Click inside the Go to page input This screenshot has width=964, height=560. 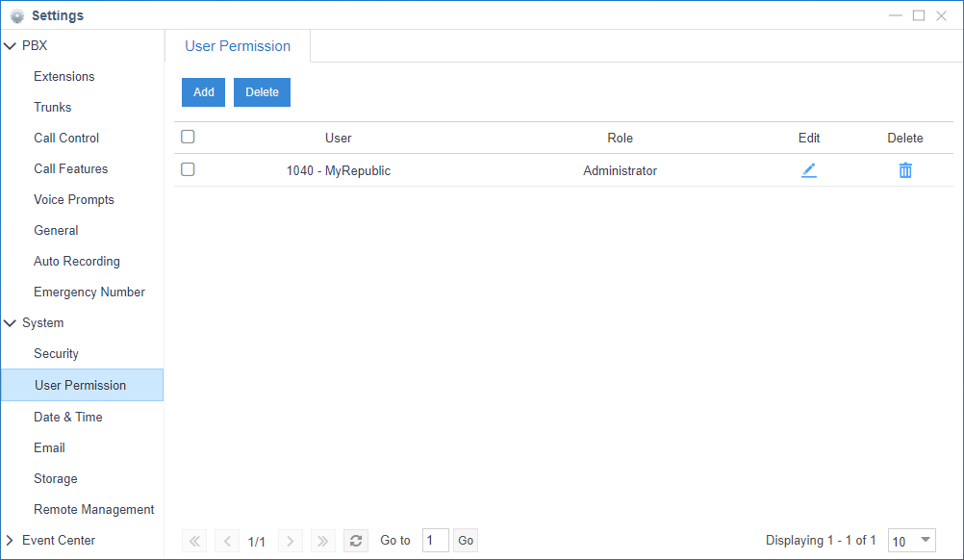pyautogui.click(x=434, y=540)
